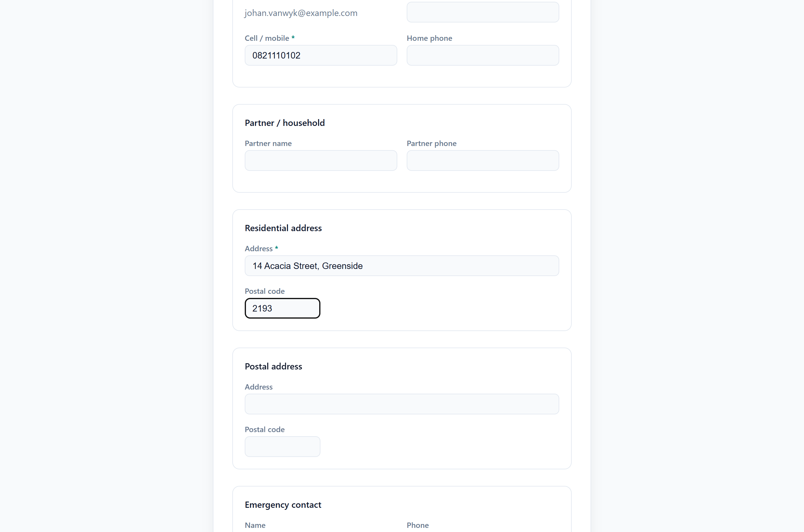The image size is (804, 532).
Task: Click the johan.vanwyk@example.com email text
Action: point(301,13)
